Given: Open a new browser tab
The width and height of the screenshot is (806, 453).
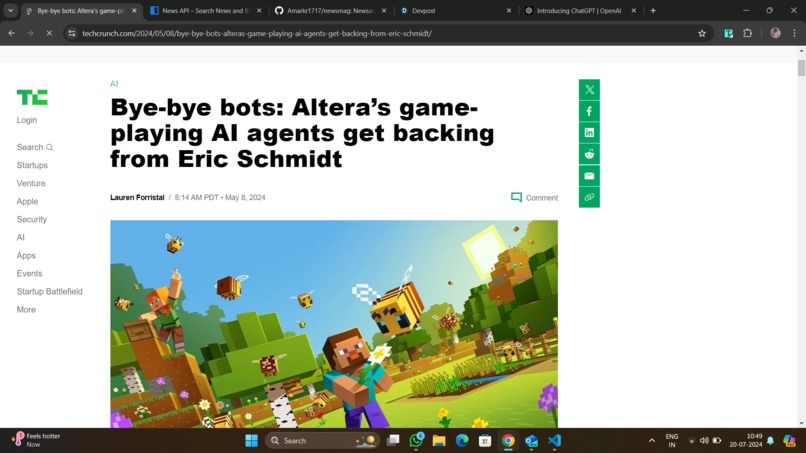Looking at the screenshot, I should coord(653,10).
